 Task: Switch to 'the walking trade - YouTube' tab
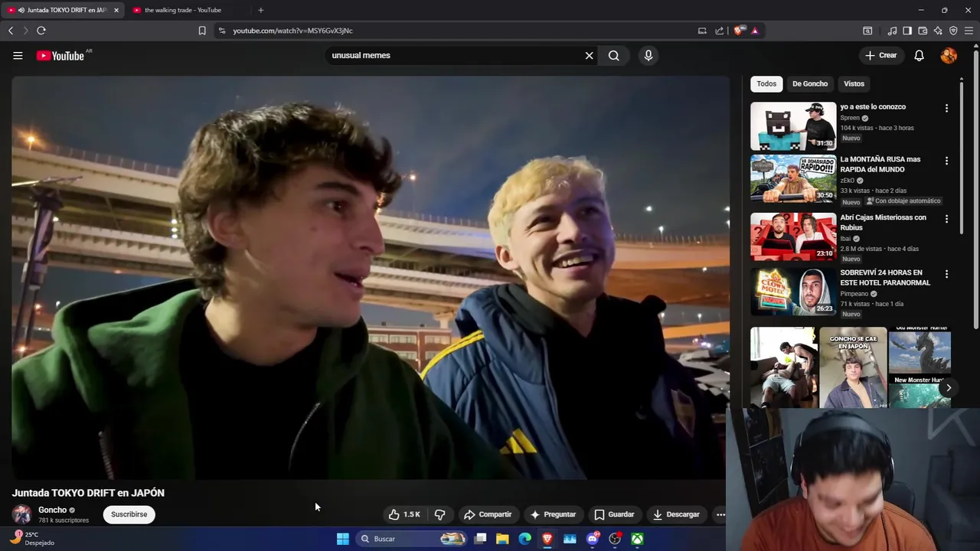tap(182, 10)
